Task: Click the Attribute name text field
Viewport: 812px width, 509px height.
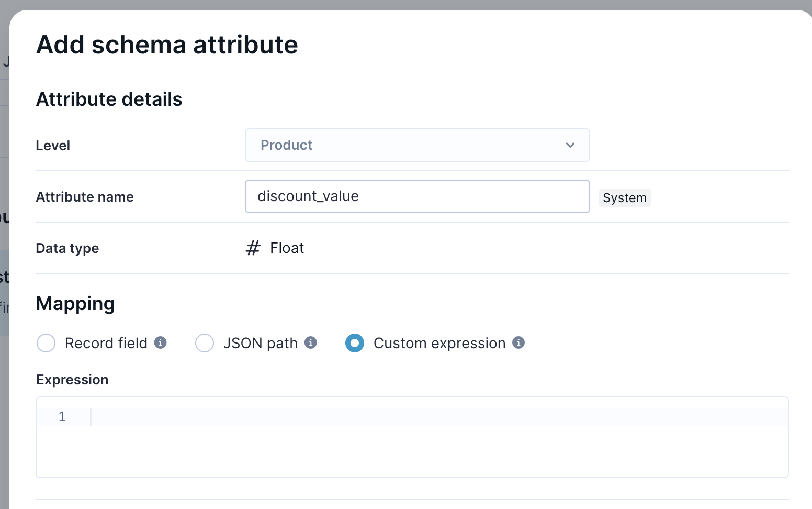Action: coord(417,196)
